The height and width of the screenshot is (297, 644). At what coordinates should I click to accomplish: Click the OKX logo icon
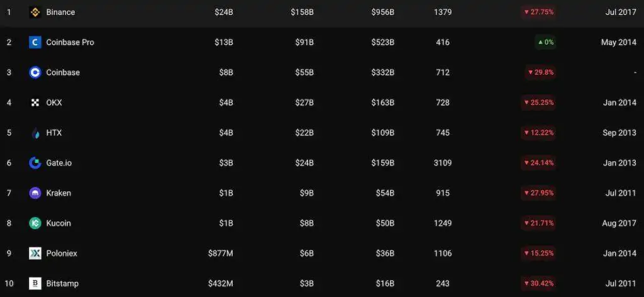tap(35, 103)
